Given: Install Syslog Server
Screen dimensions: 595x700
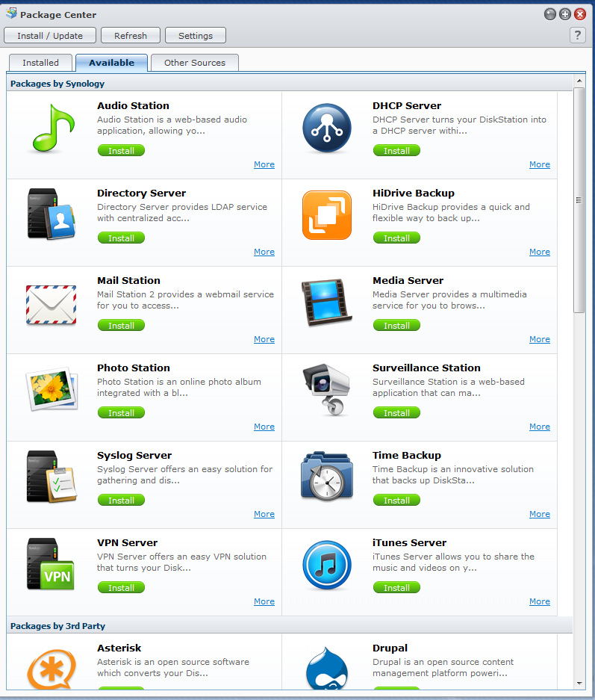Looking at the screenshot, I should (122, 501).
